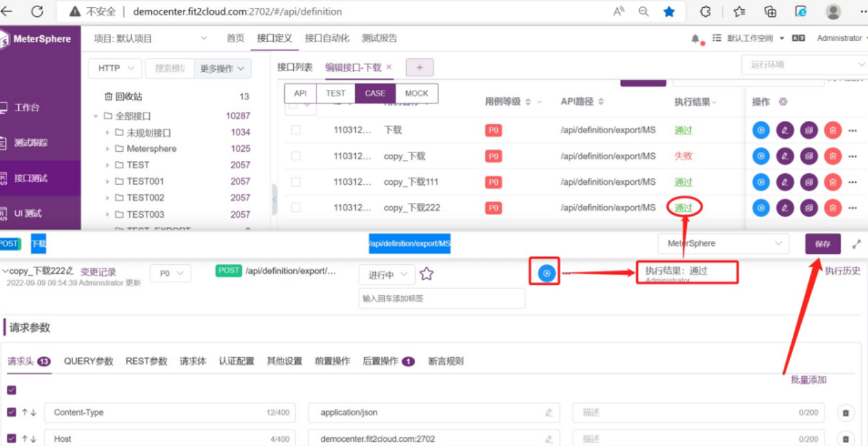Star the copy_下载222 case

click(x=427, y=273)
